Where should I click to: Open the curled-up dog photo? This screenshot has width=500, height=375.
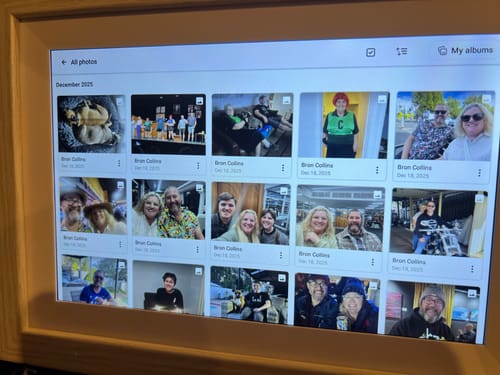coord(91,124)
